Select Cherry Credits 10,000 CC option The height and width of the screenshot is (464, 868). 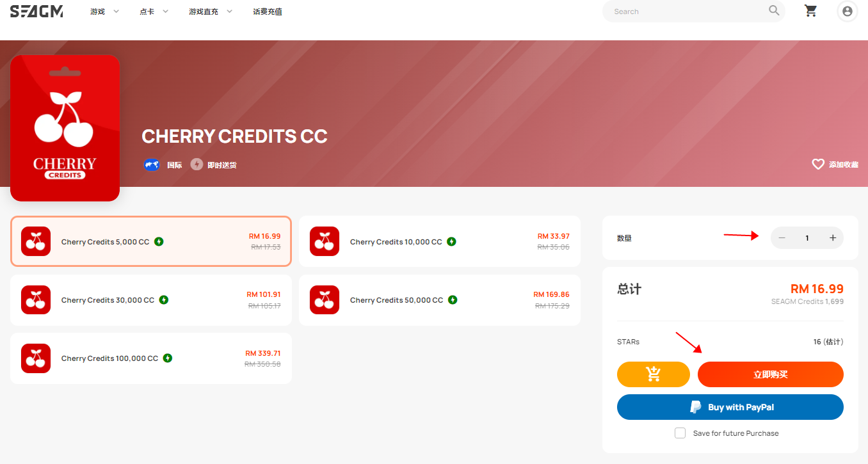click(x=440, y=241)
